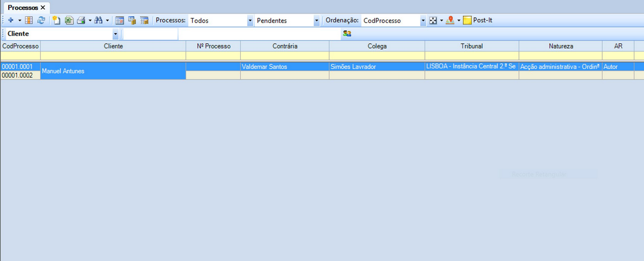Click the orange column grid icon

(x=29, y=20)
